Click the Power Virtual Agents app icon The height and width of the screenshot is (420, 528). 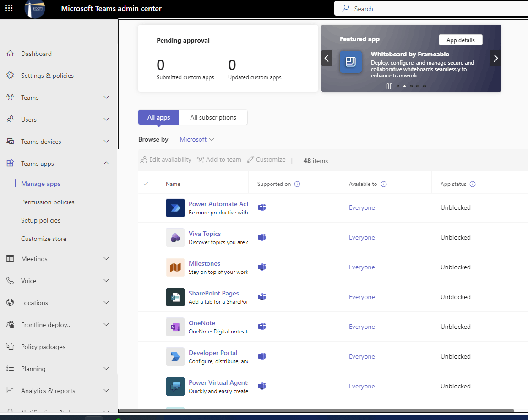tap(175, 386)
